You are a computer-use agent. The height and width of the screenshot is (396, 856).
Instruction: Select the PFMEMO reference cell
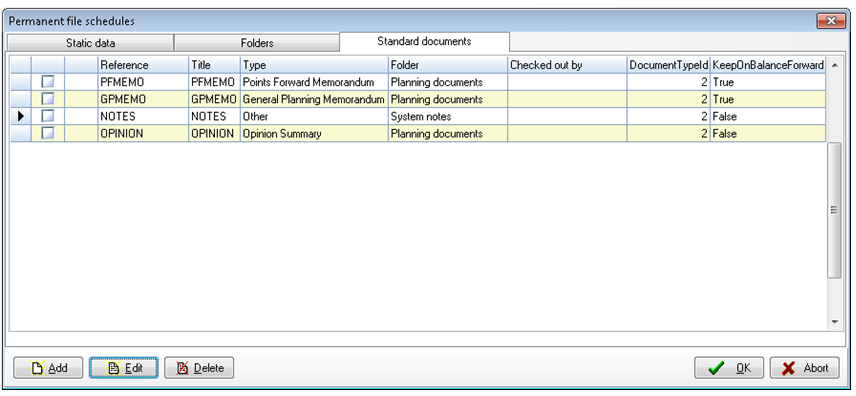[x=143, y=82]
